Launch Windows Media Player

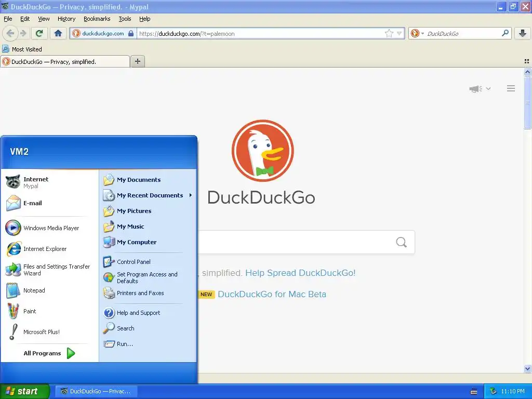pos(49,228)
